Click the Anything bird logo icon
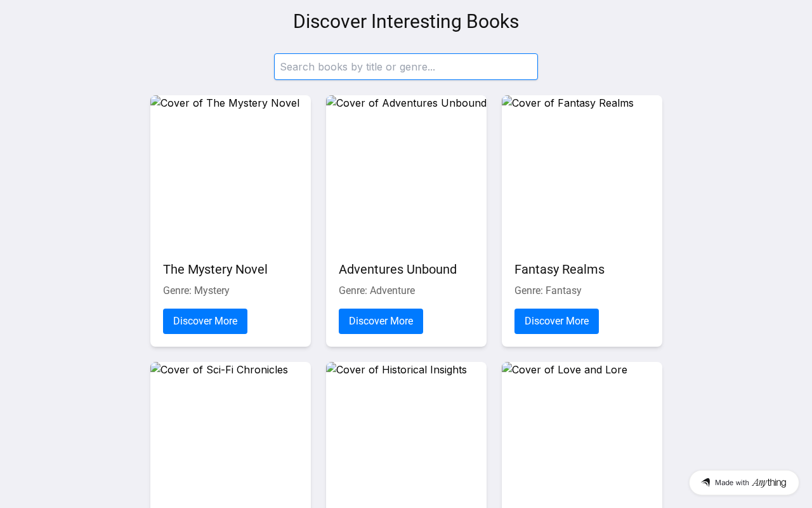Screen dimensions: 812x508 click(705, 483)
